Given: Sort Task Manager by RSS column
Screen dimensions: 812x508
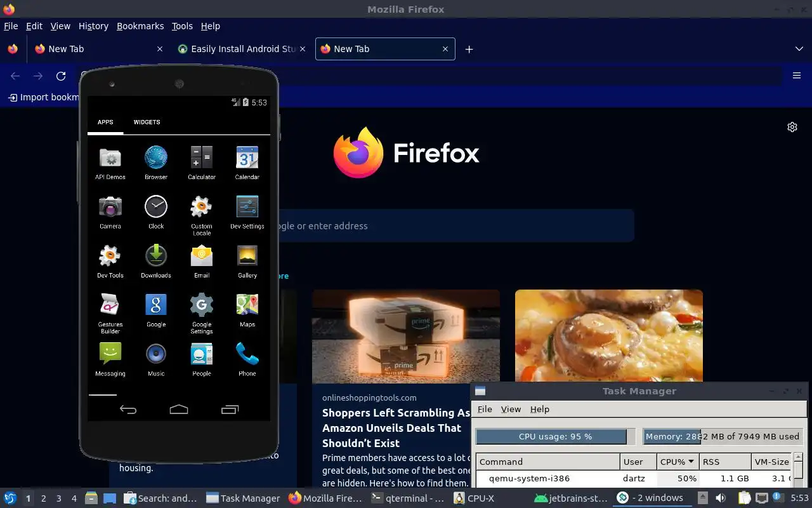Looking at the screenshot, I should tap(726, 462).
